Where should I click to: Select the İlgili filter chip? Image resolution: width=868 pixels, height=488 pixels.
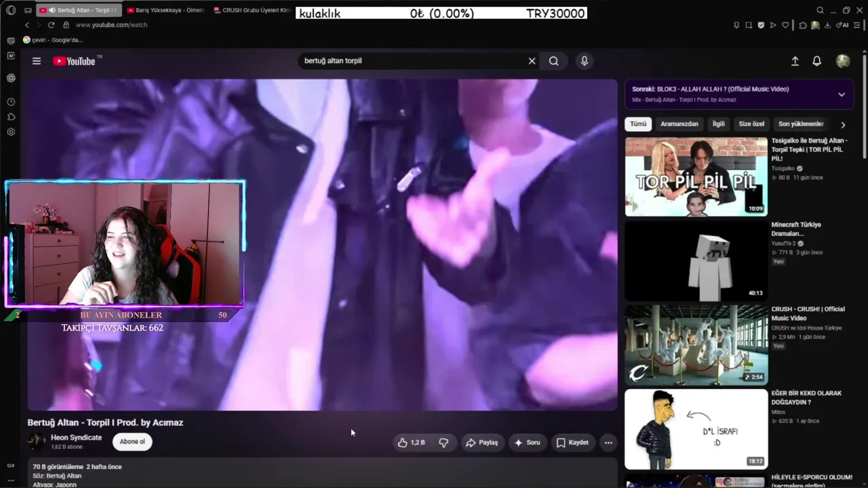(718, 124)
